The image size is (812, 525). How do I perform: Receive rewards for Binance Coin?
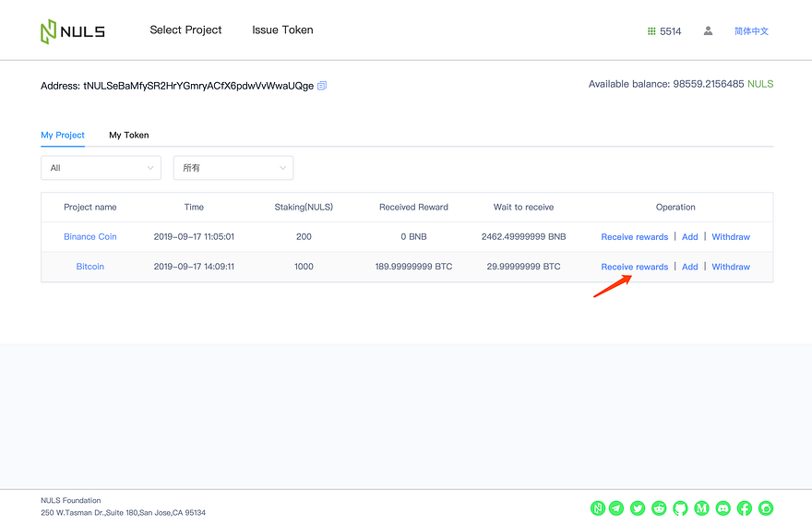[635, 236]
